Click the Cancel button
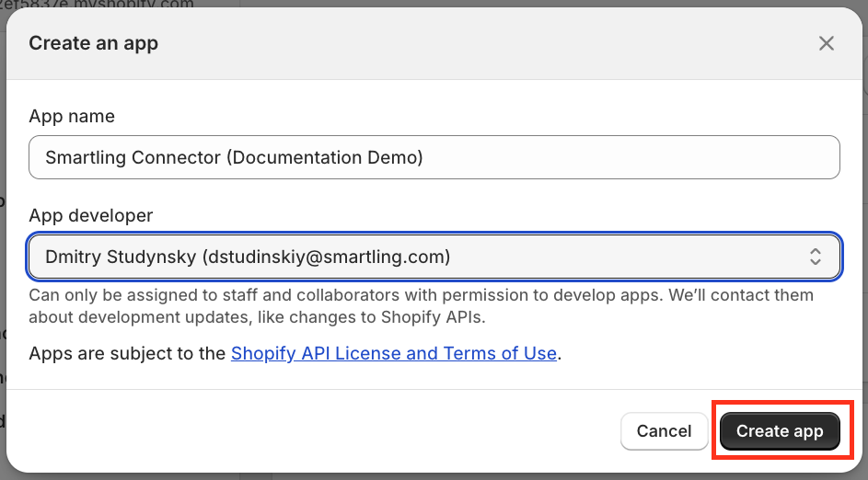 (664, 430)
